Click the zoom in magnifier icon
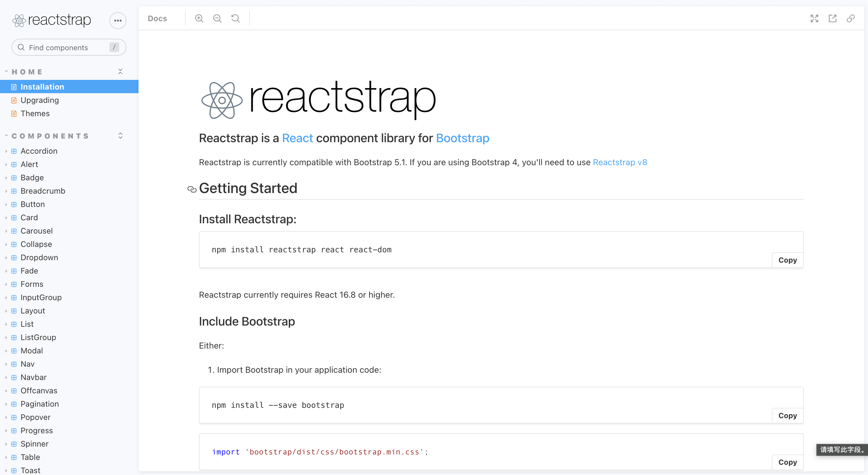The image size is (868, 475). (199, 18)
